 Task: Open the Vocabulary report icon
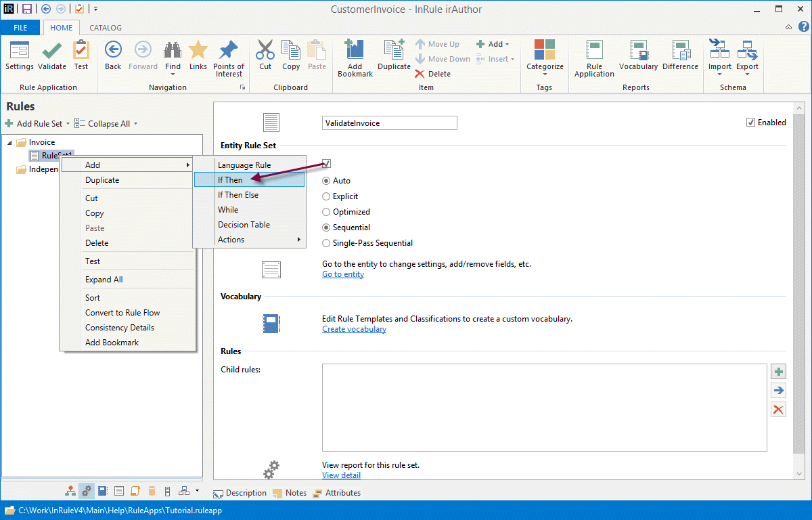pos(638,51)
